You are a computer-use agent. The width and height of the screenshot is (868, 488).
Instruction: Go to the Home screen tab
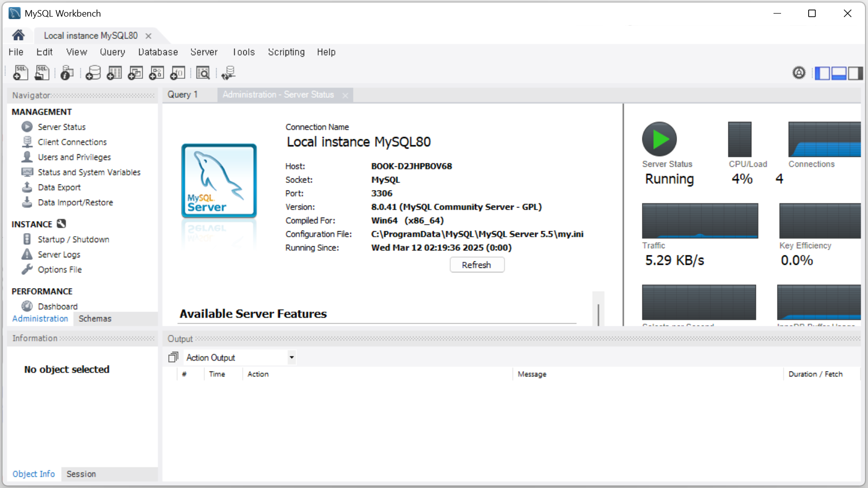pyautogui.click(x=19, y=35)
